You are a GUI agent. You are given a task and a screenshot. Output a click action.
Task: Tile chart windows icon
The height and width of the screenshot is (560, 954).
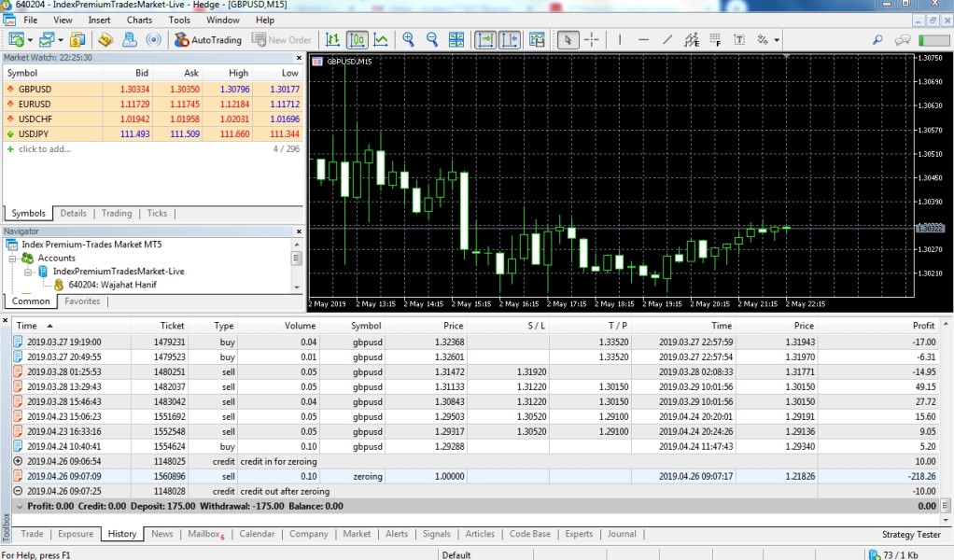[x=456, y=40]
